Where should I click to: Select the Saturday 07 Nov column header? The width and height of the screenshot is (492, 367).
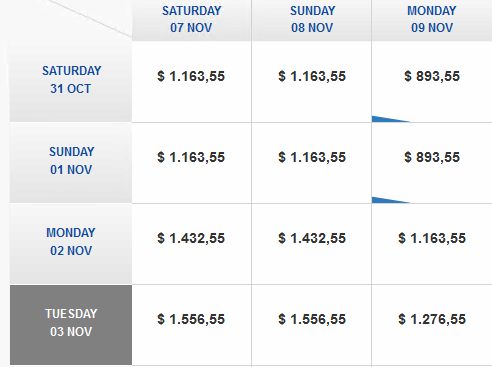pos(192,20)
